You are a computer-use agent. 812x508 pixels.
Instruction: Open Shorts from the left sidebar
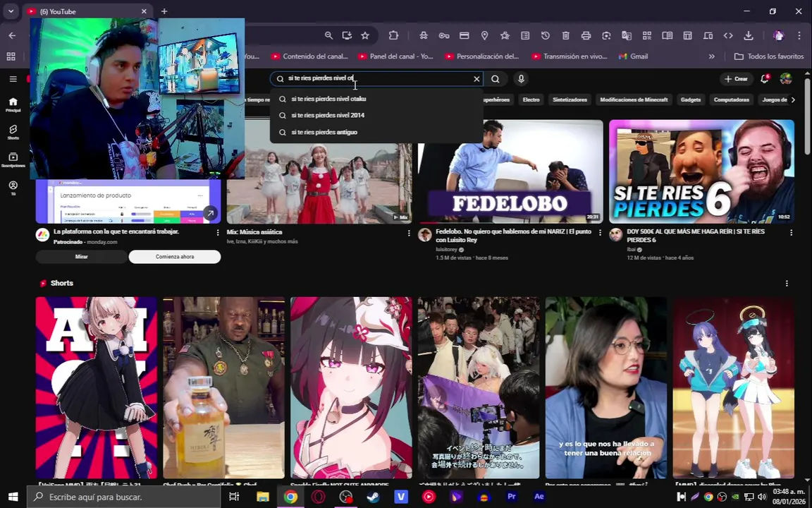13,132
